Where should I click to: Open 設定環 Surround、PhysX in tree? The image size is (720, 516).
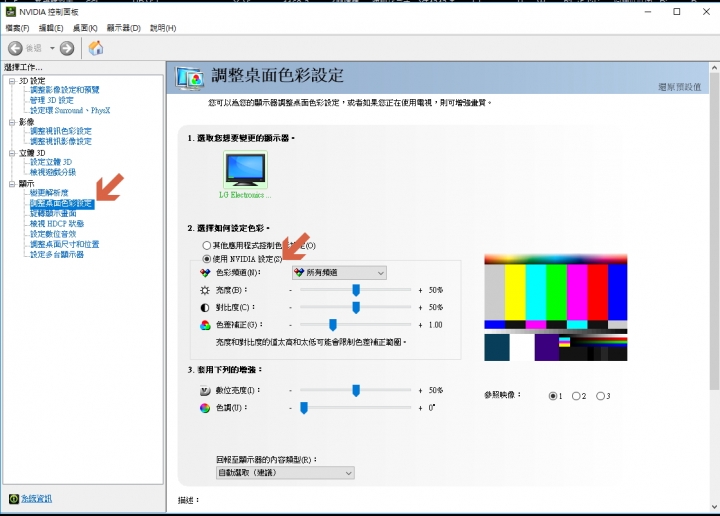click(70, 111)
